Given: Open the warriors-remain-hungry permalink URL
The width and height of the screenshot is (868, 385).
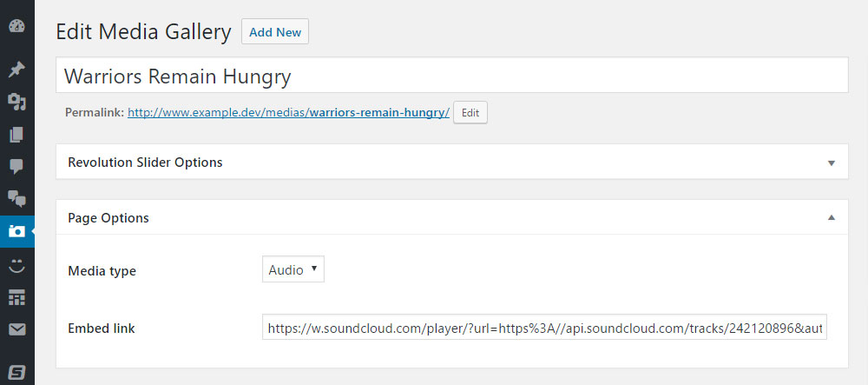Looking at the screenshot, I should click(x=288, y=113).
